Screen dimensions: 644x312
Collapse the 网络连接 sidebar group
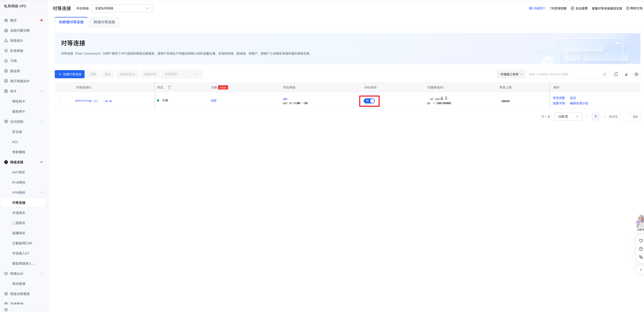tap(42, 162)
